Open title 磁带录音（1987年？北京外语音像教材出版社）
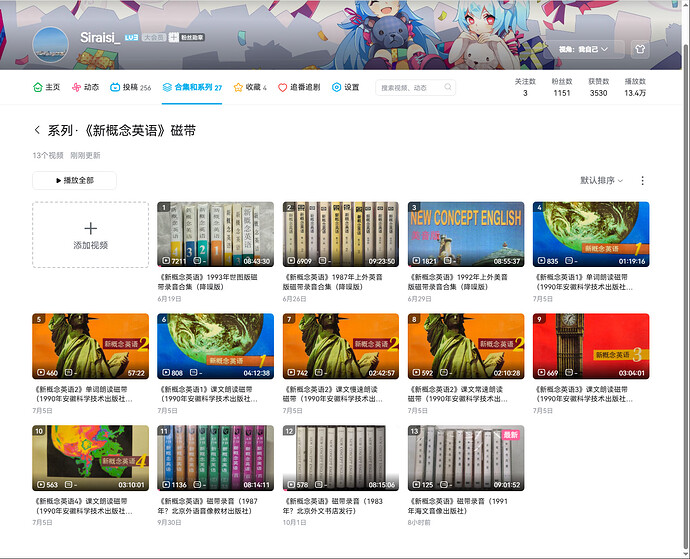 [208, 506]
